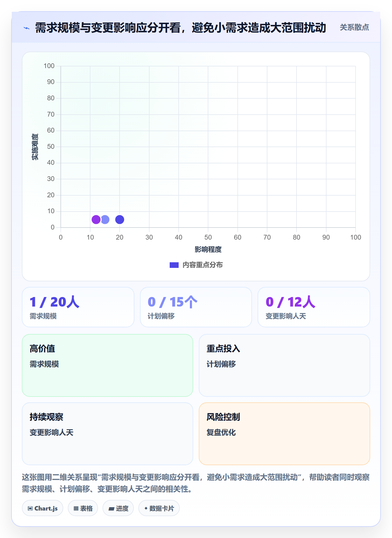Image resolution: width=392 pixels, height=538 pixels.
Task: Click the description paragraph starting 这张图用二维关系
Action: (x=196, y=483)
